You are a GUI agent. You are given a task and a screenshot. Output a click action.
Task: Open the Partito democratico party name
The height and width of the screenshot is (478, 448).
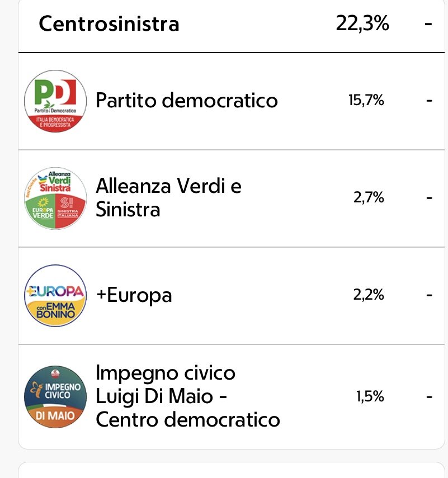(187, 101)
